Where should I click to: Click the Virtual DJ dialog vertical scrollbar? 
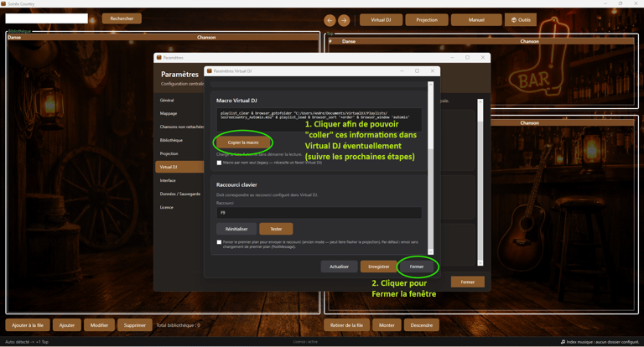430,168
